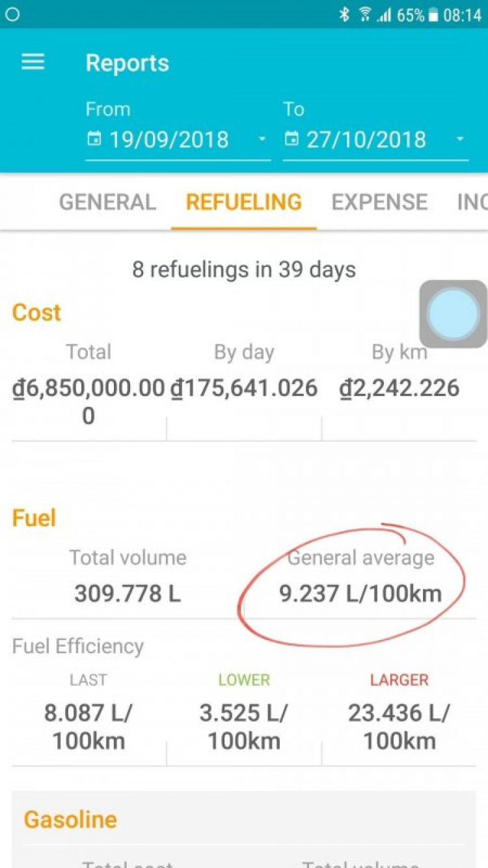Open the 27/10/2018 end date picker
The image size is (488, 868).
tap(375, 140)
